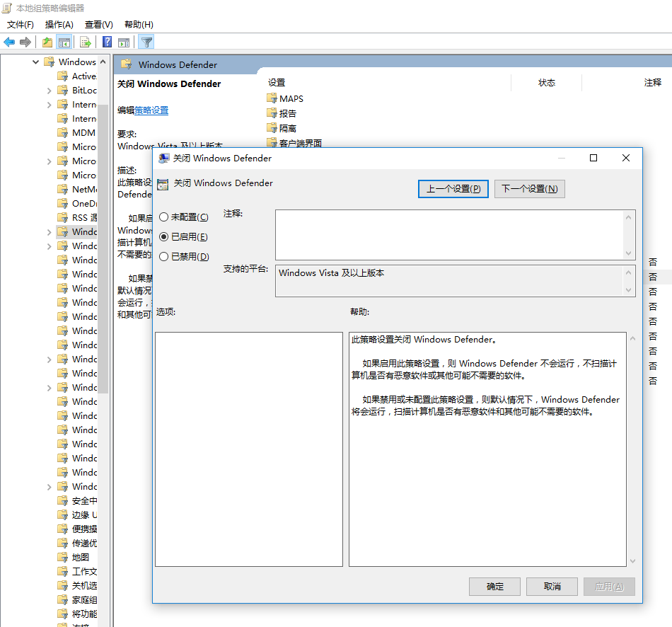Open help via blue question mark icon

point(108,42)
